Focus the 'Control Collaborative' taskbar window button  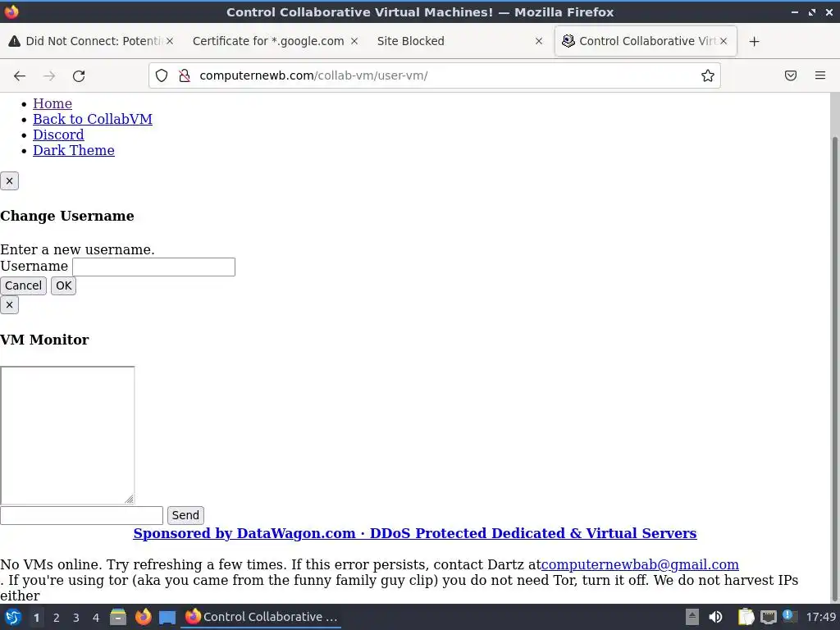pyautogui.click(x=262, y=617)
